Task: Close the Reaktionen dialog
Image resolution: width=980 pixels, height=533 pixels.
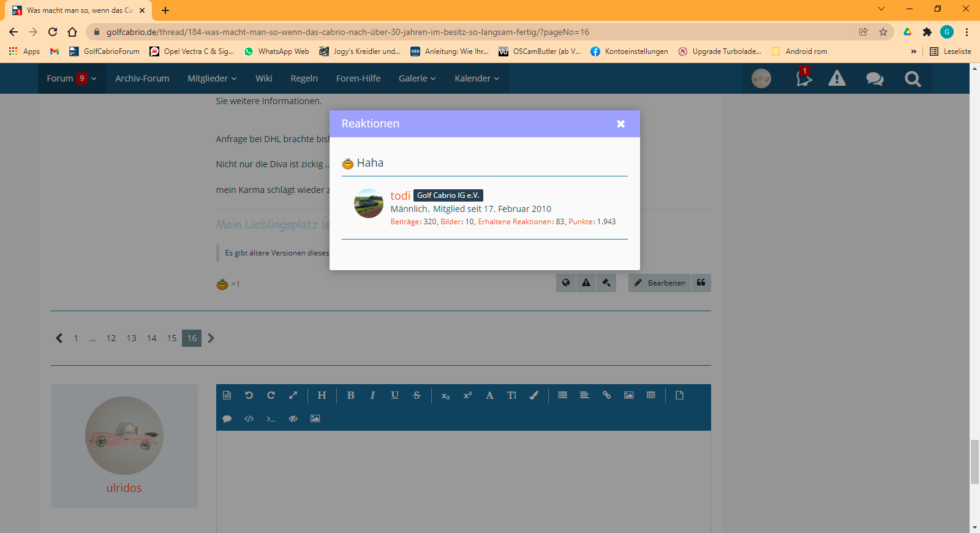Action: (620, 124)
